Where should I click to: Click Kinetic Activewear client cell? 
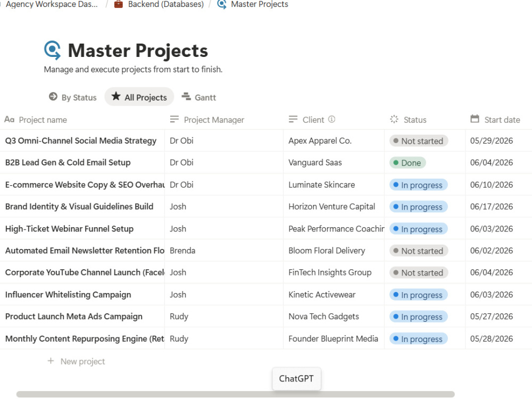(x=334, y=295)
